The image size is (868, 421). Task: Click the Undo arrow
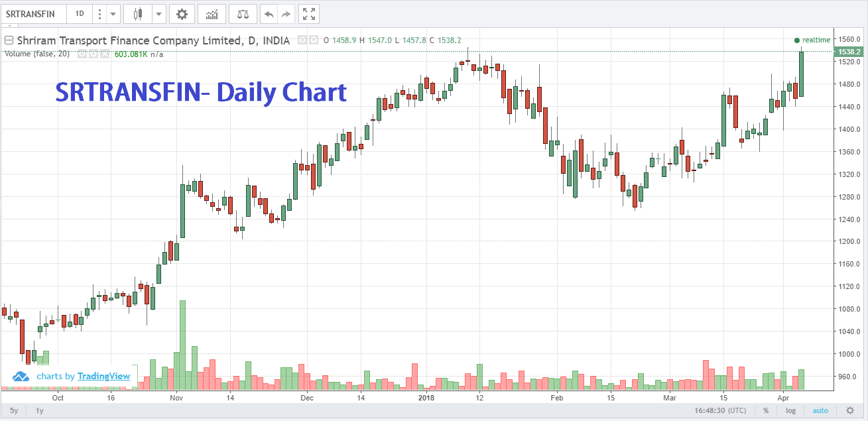[x=269, y=13]
